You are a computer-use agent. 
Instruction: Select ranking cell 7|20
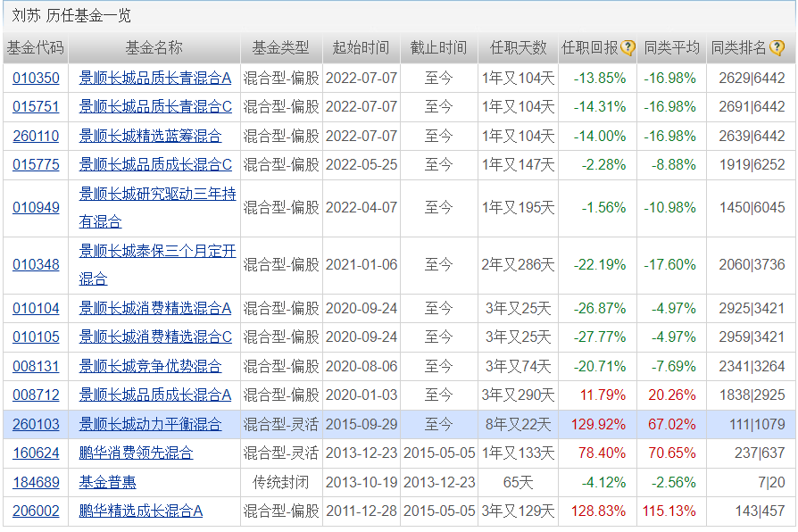click(x=771, y=482)
